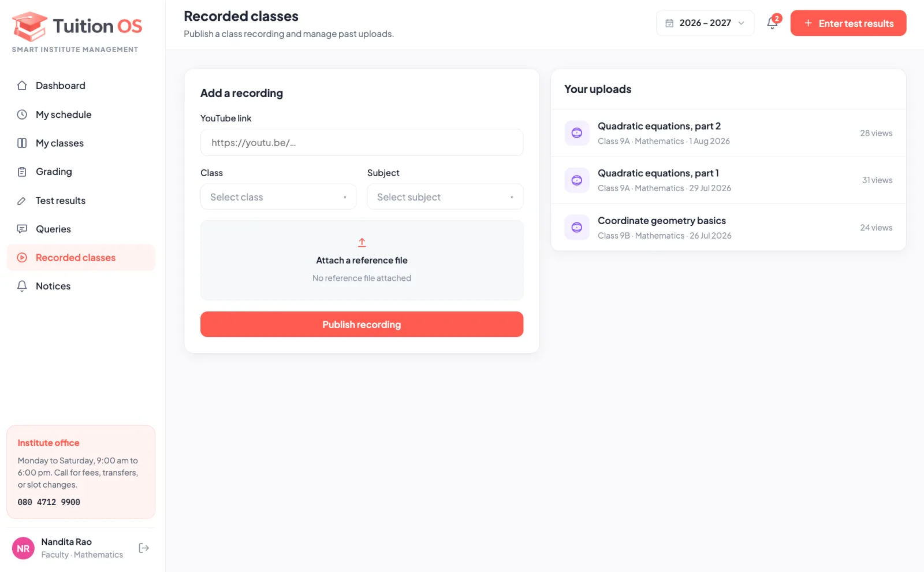Click the video icon for Quadratic equations, part 2
924x572 pixels.
577,133
